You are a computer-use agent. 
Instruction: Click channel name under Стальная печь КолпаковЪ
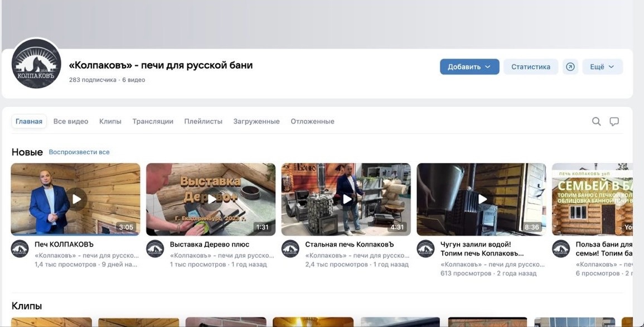(357, 256)
